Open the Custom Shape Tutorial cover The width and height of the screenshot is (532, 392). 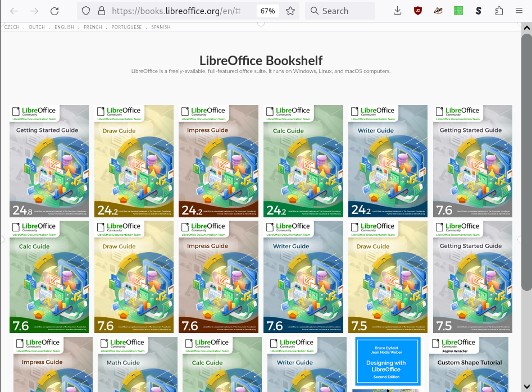pos(469,364)
